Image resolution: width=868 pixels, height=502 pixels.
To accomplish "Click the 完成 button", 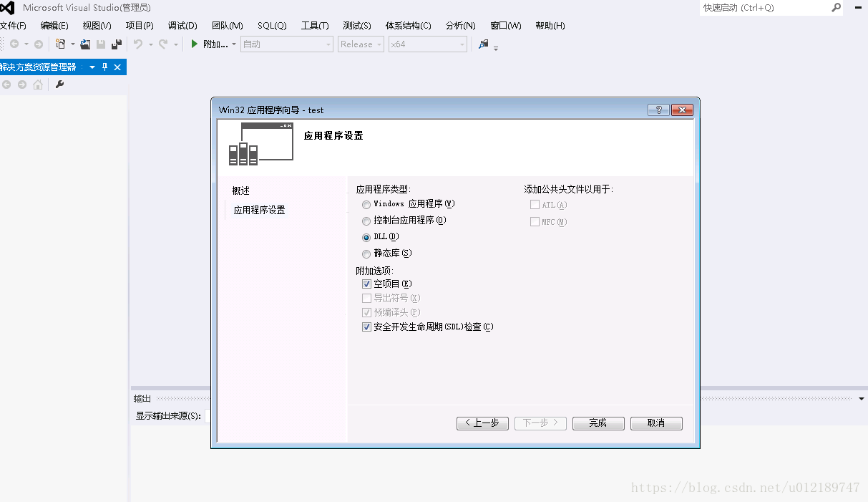I will click(x=598, y=423).
